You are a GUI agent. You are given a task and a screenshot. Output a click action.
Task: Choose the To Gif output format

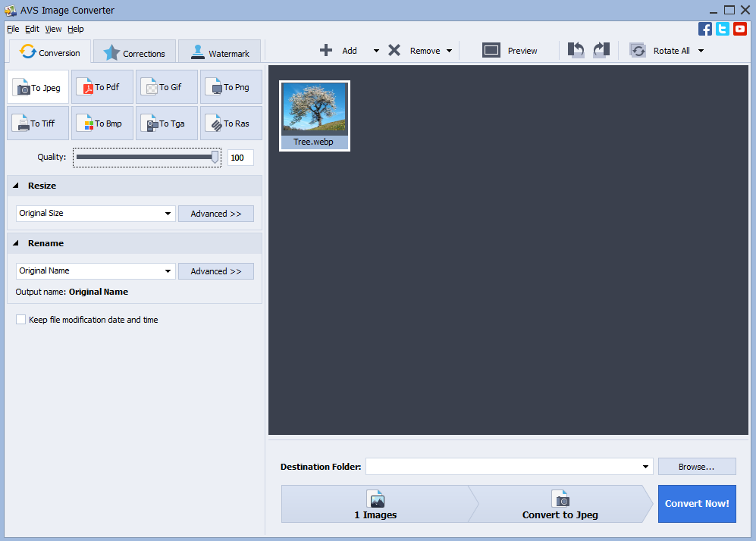coord(167,87)
